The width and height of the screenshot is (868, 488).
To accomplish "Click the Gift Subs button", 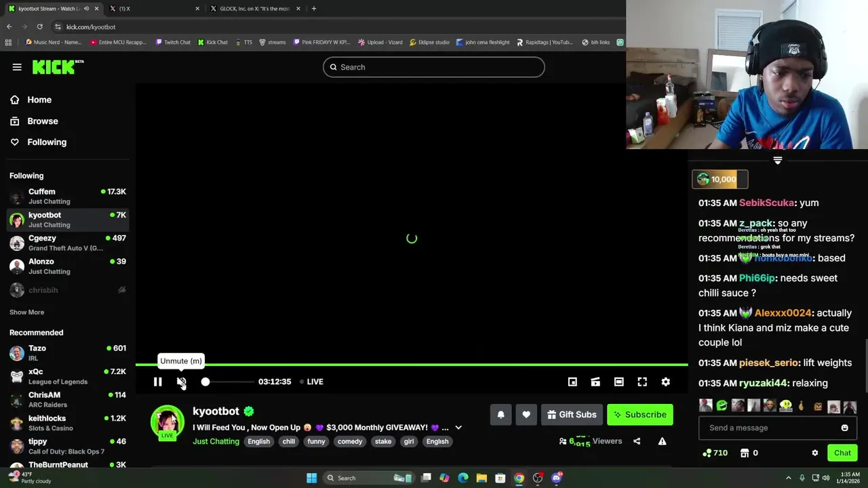I will point(572,415).
